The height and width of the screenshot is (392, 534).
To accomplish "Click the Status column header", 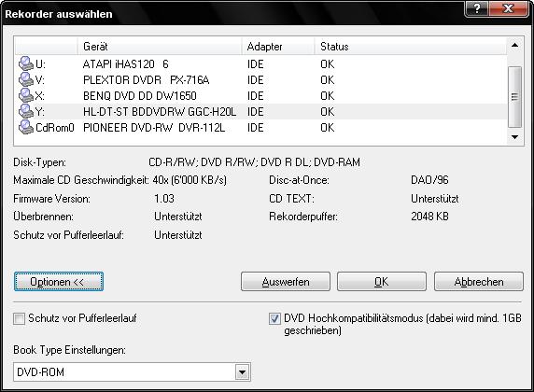I will pyautogui.click(x=411, y=47).
